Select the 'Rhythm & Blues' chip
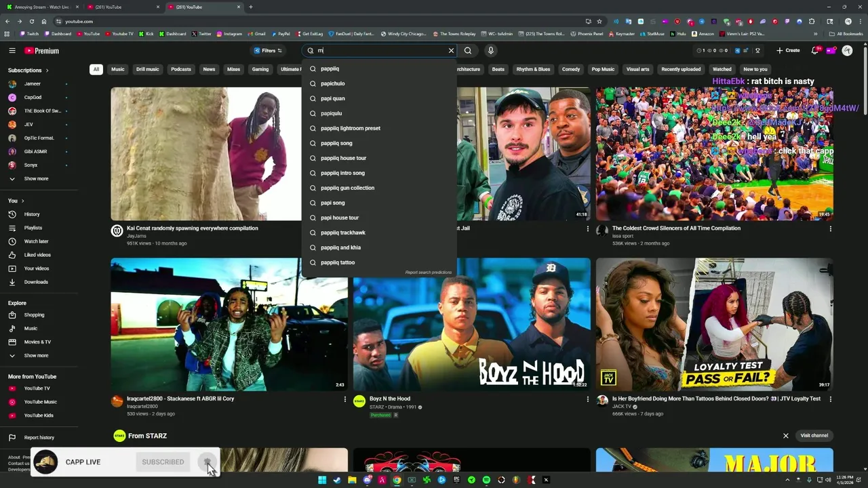The width and height of the screenshot is (868, 488). [x=533, y=69]
